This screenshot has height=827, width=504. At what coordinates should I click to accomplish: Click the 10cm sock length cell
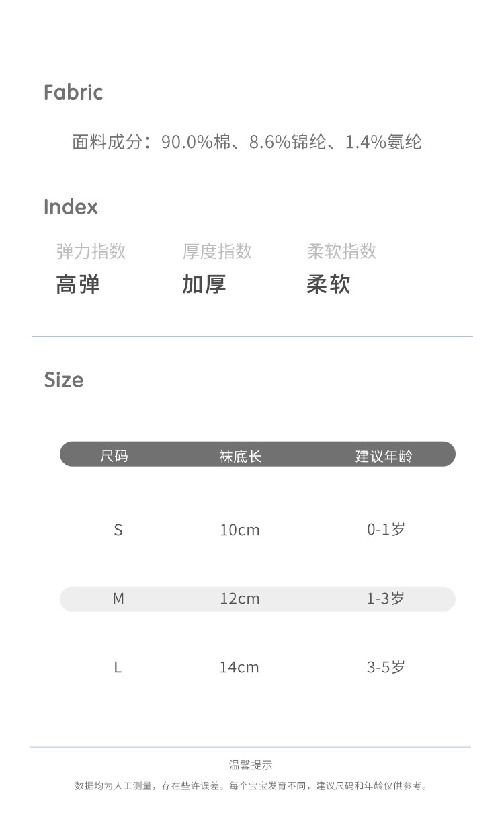(240, 530)
